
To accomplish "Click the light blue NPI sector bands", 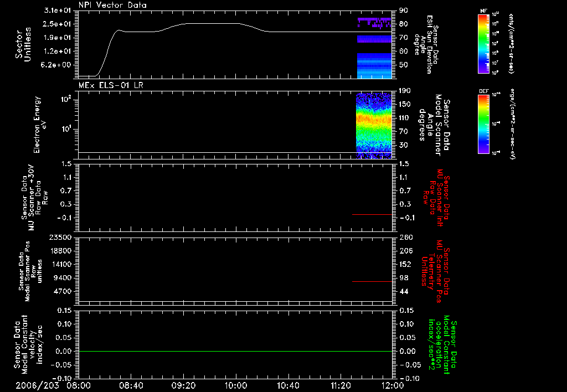I will tap(374, 66).
